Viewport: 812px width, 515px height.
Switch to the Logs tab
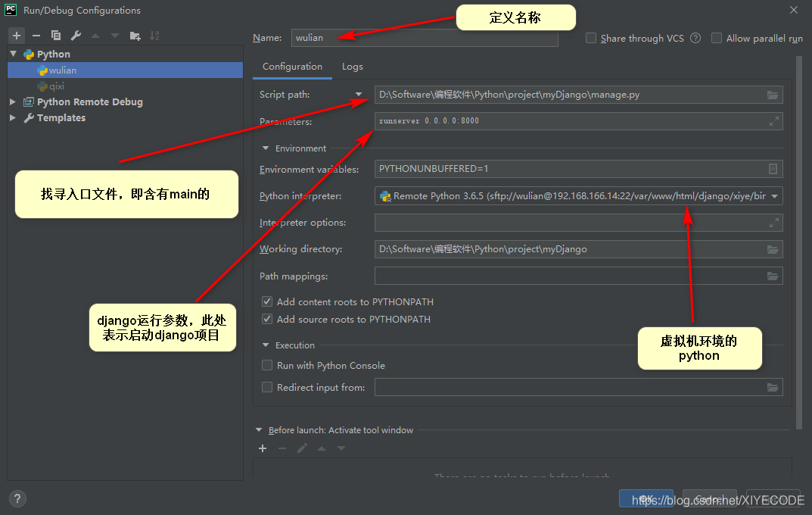point(352,67)
